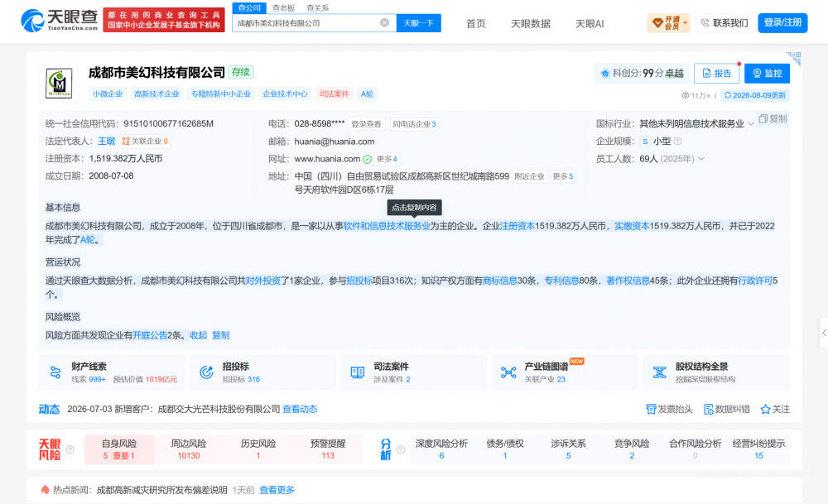The width and height of the screenshot is (828, 504).
Task: Click the 科创分 99分 score badge
Action: coord(643,74)
